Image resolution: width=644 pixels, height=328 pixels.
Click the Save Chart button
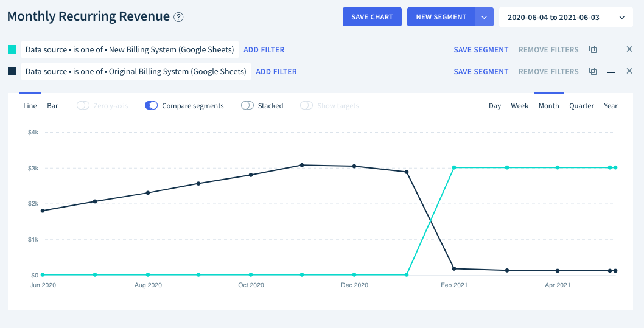coord(372,17)
